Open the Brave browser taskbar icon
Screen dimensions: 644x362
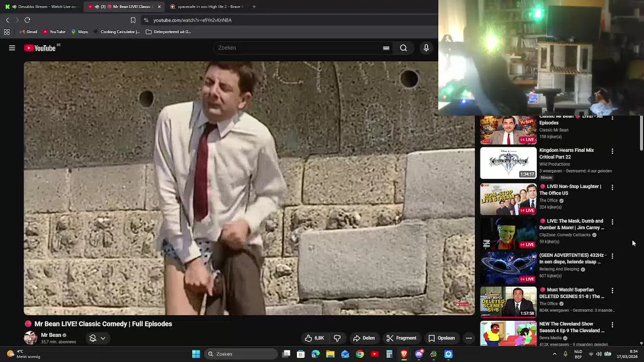(x=404, y=354)
